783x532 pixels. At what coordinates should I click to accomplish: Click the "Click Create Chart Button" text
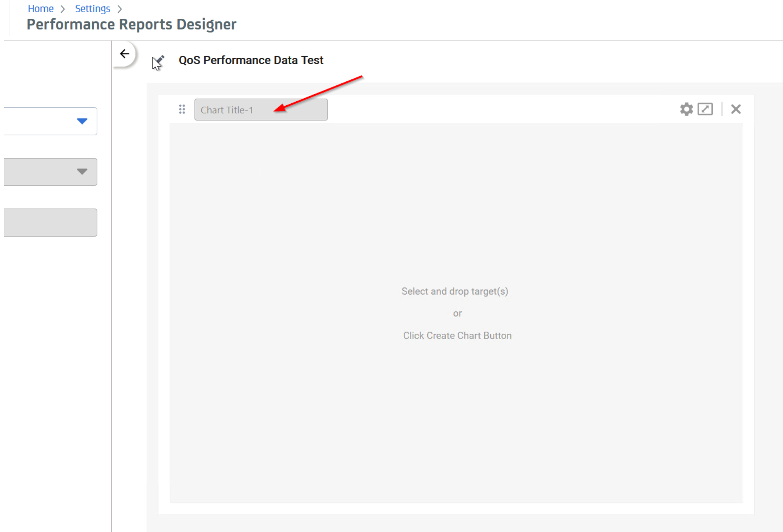click(x=457, y=336)
